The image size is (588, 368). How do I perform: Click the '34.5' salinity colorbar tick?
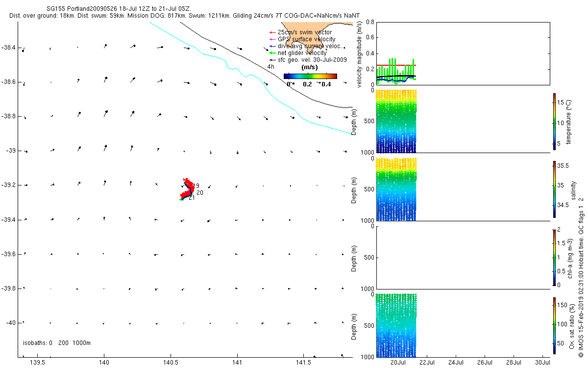563,205
